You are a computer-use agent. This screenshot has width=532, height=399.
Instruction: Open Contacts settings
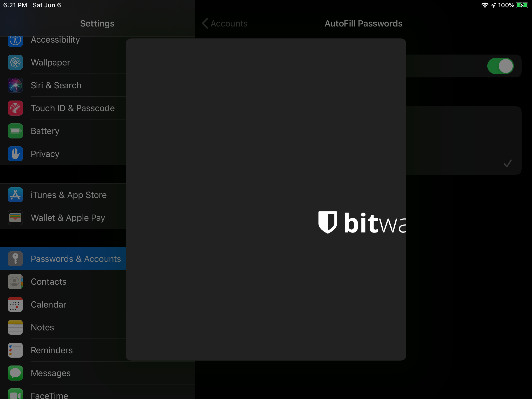pos(49,282)
